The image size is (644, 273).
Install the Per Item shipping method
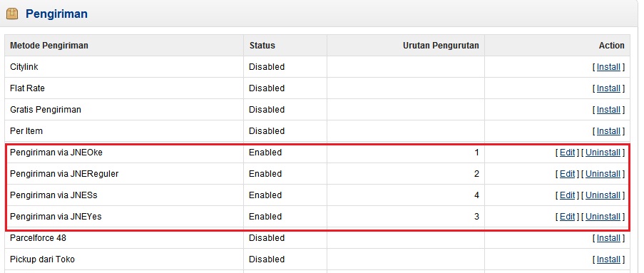click(608, 131)
